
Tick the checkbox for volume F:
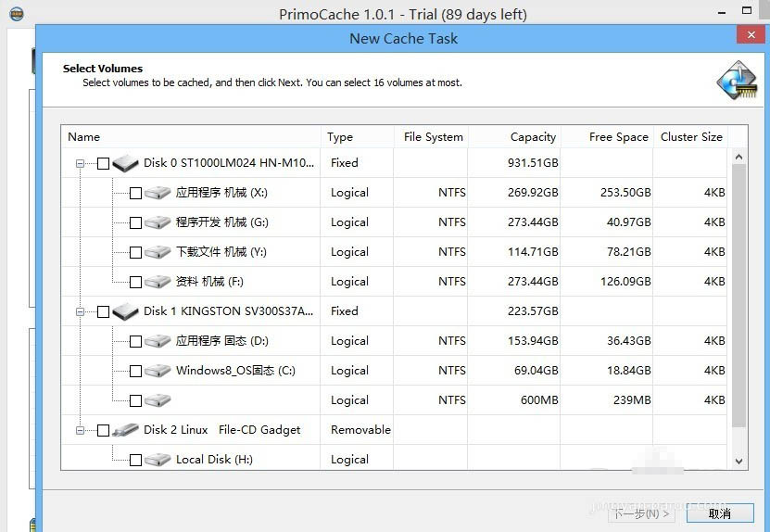click(x=135, y=282)
